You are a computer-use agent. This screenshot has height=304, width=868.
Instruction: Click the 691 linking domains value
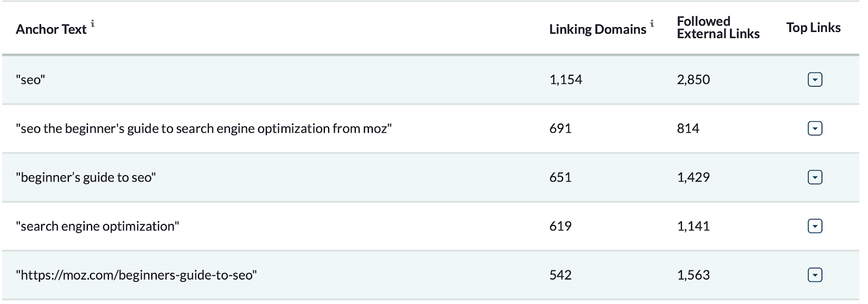[x=560, y=128]
